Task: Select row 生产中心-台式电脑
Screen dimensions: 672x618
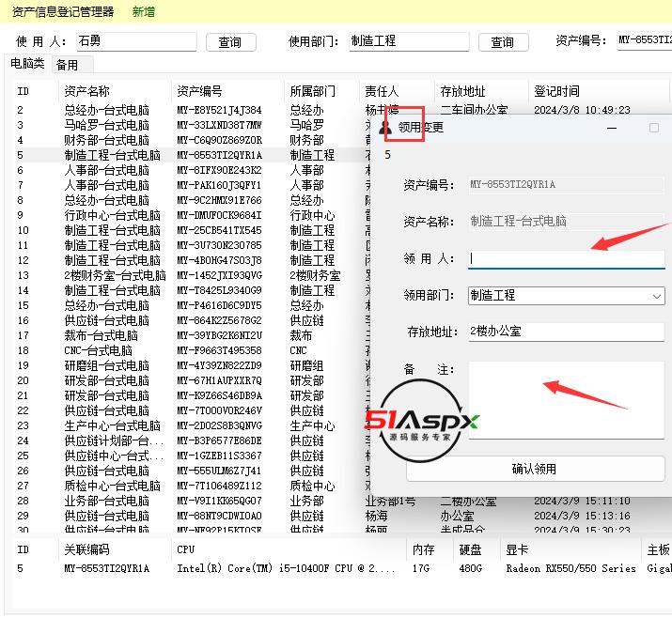Action: coord(112,425)
